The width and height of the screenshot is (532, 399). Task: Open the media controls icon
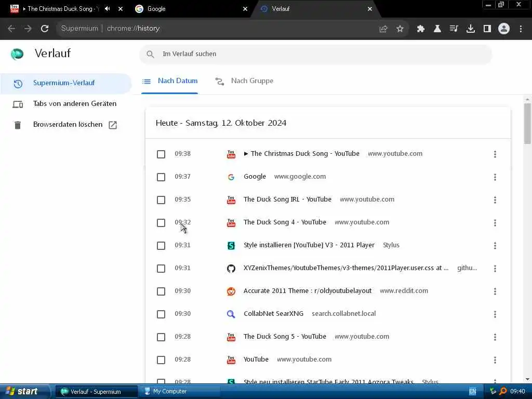(x=454, y=29)
